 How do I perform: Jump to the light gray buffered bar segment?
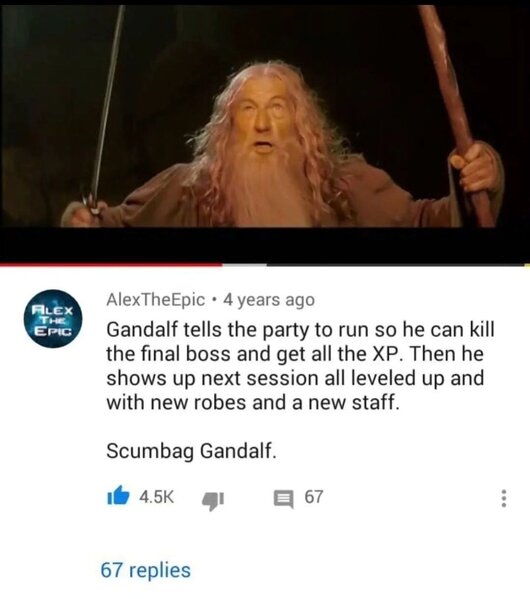pos(244,264)
